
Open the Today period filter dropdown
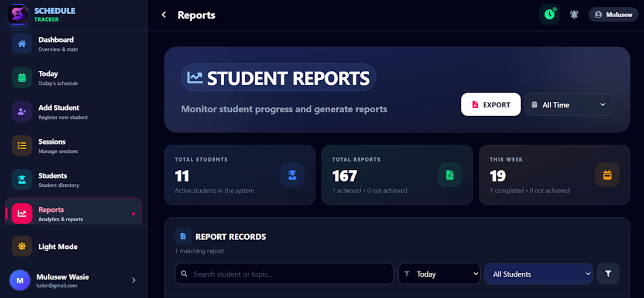(439, 274)
